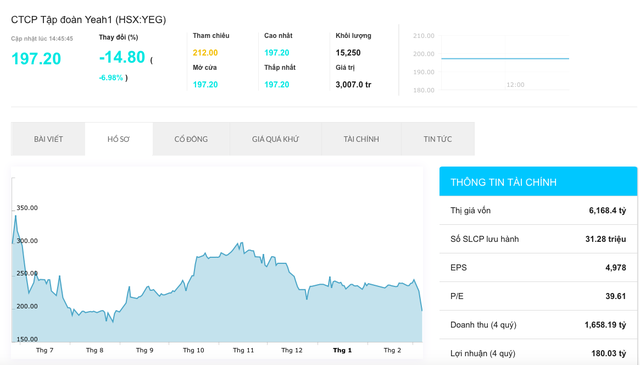Open the BÀI VIẾT tab
The image size is (640, 365).
[x=48, y=139]
